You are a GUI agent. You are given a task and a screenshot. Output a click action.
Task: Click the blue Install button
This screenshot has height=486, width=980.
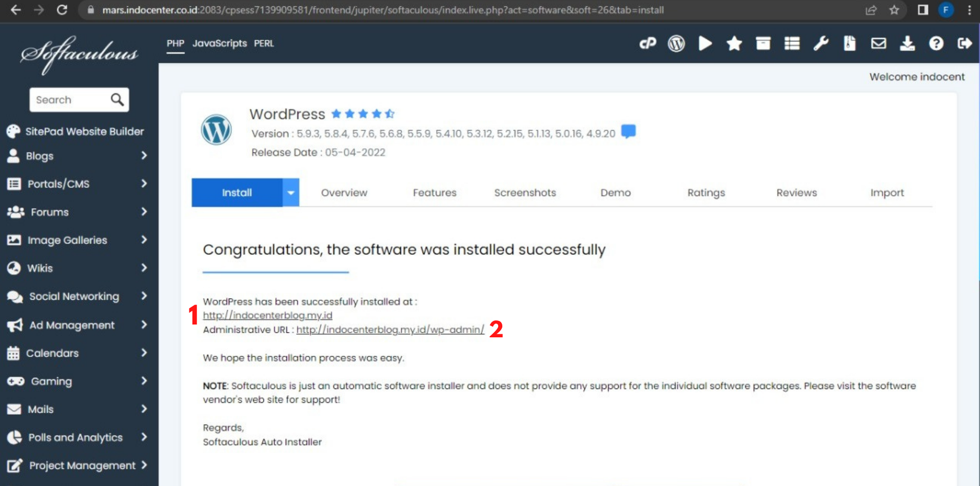(x=237, y=193)
